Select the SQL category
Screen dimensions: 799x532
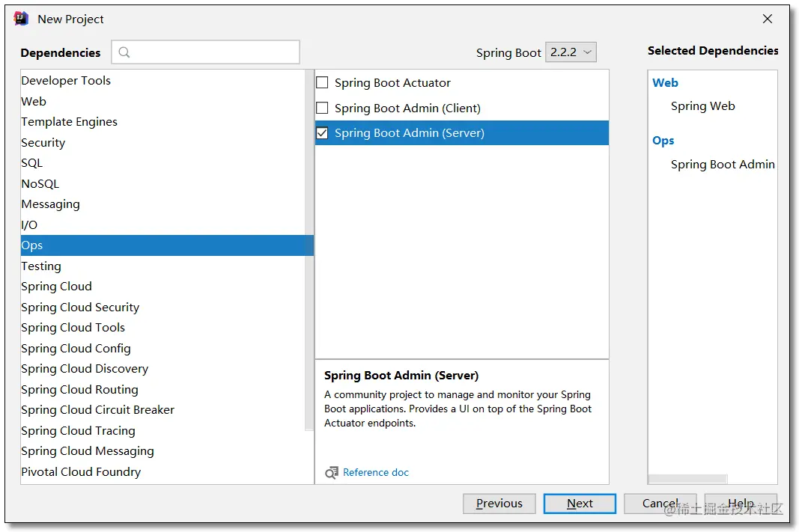tap(163, 163)
